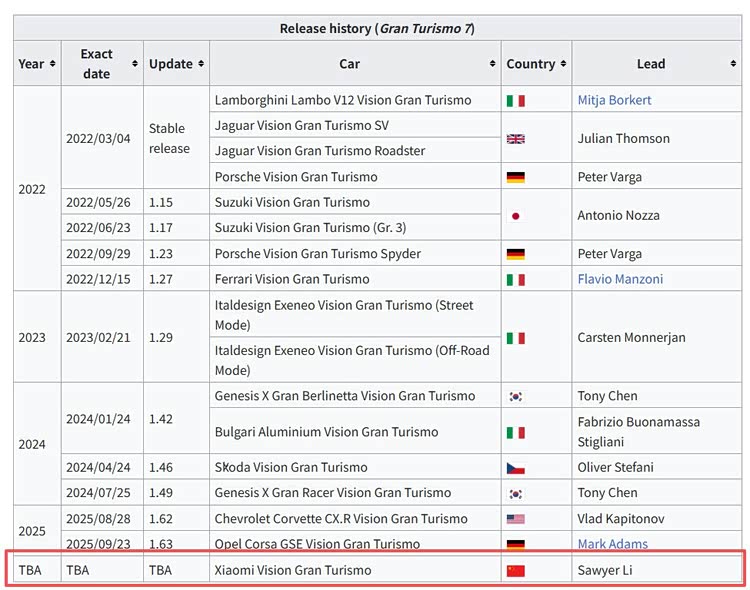This screenshot has width=750, height=590.
Task: Click the Release history table title
Action: (376, 28)
